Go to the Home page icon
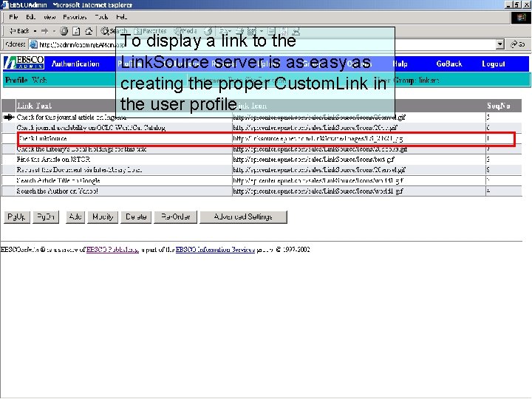The image size is (532, 399). pos(89,31)
